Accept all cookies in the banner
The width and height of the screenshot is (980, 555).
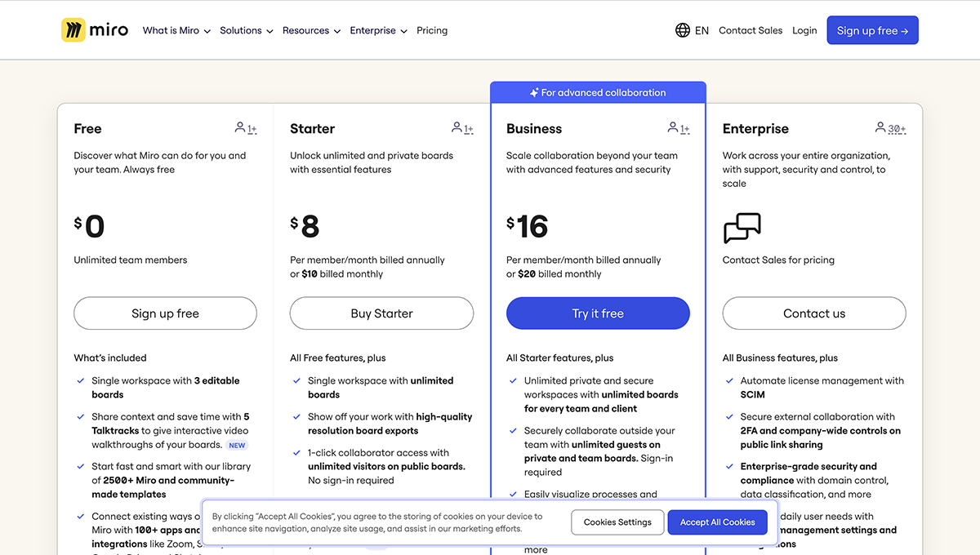717,522
